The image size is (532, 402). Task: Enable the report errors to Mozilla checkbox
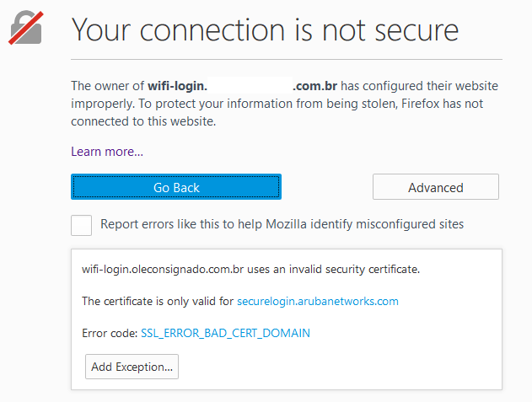[x=82, y=225]
